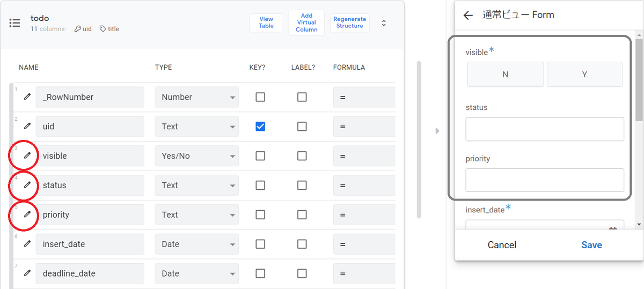Click the View Table button
This screenshot has height=289, width=644.
pos(266,23)
